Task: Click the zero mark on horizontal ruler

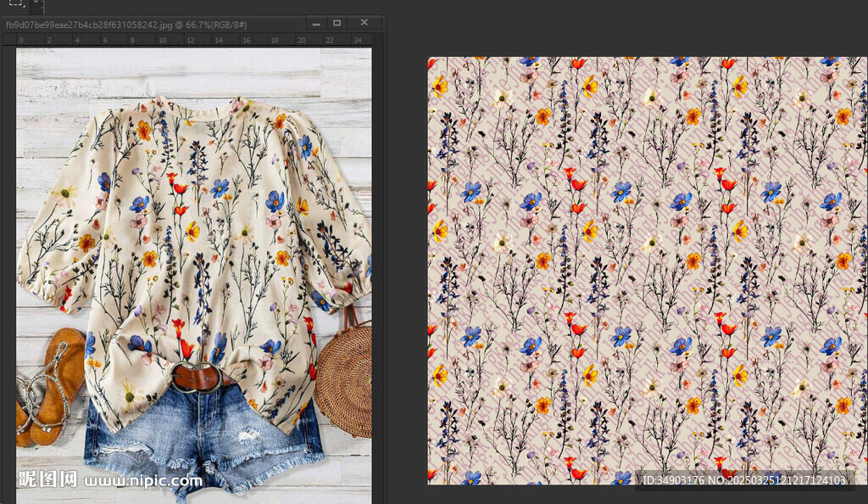Action: tap(21, 40)
